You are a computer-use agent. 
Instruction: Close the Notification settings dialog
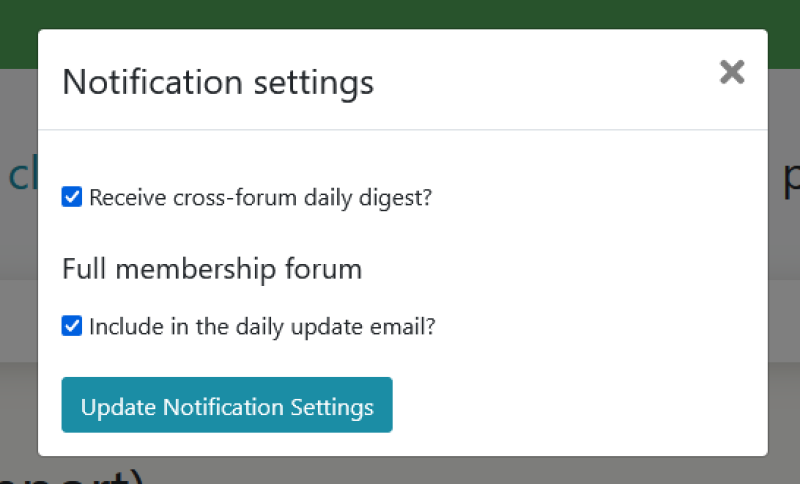(x=732, y=72)
